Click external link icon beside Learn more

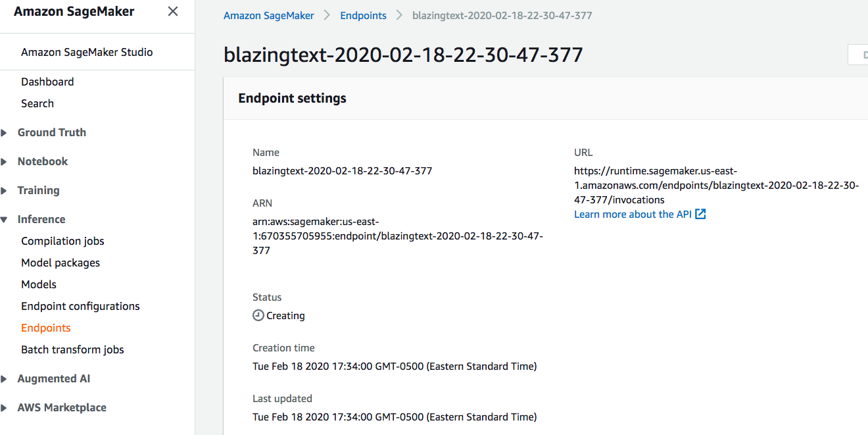coord(701,215)
